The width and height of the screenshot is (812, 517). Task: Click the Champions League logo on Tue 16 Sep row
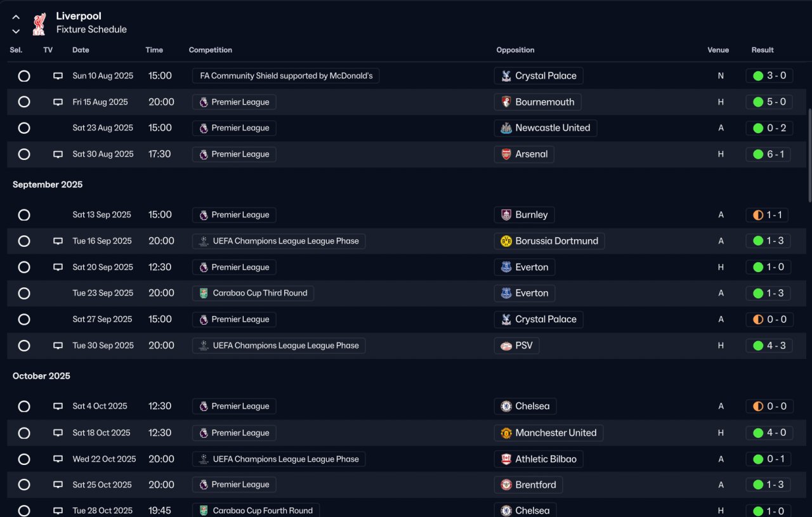[204, 241]
